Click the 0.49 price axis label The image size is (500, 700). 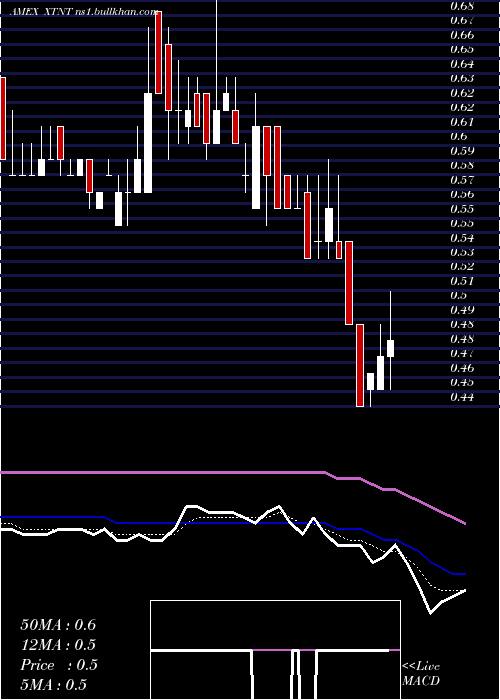point(462,309)
